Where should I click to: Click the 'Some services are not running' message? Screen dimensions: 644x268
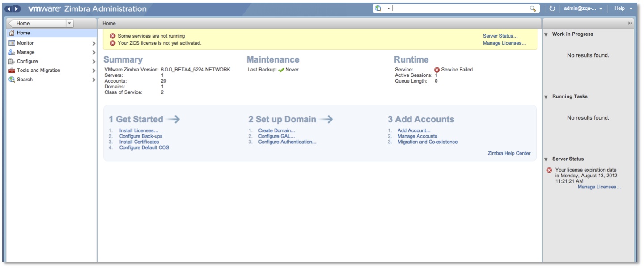point(151,36)
